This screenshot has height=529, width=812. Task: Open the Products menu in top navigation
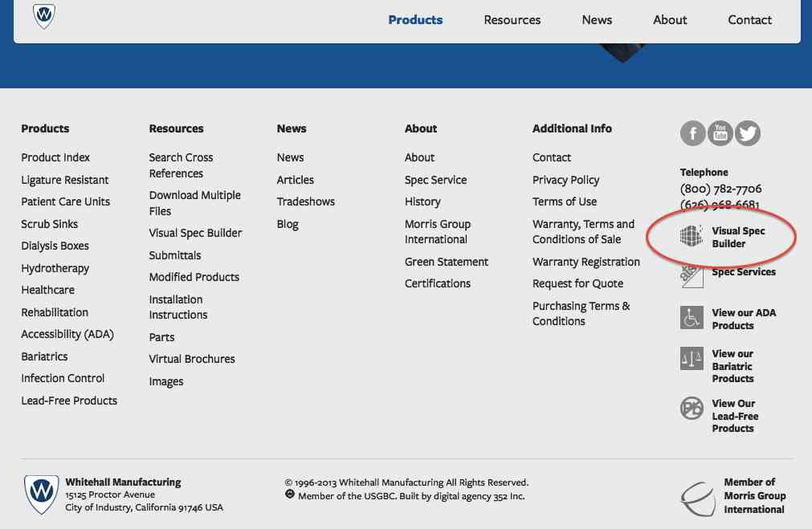(x=415, y=20)
